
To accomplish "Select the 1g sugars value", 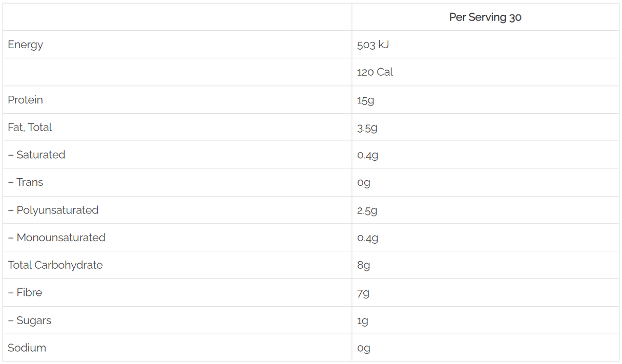I will click(x=363, y=321).
